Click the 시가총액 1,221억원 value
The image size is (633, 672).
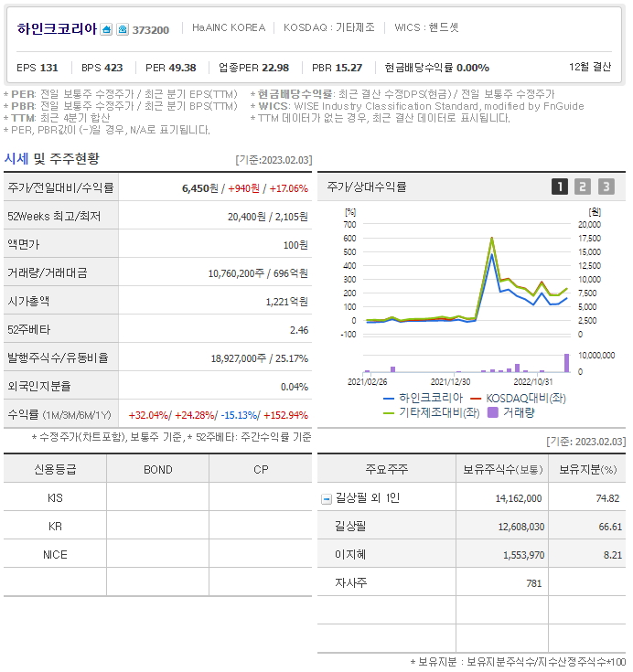tap(287, 302)
